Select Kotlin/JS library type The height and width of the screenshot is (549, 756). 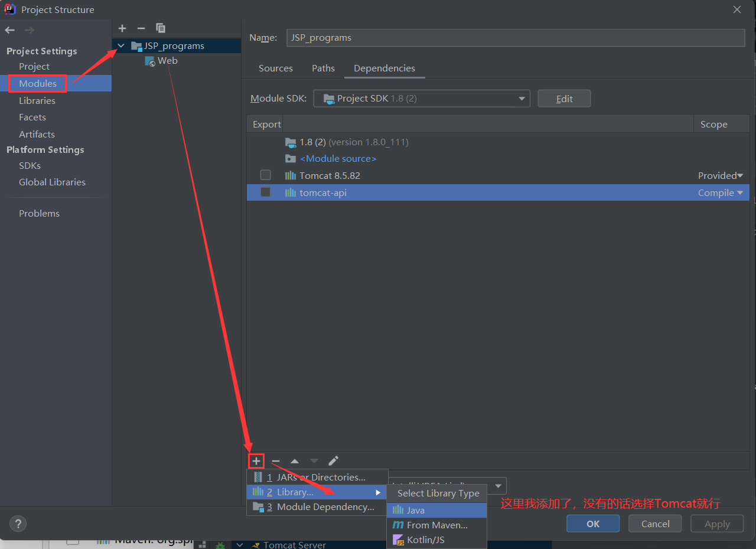tap(436, 540)
